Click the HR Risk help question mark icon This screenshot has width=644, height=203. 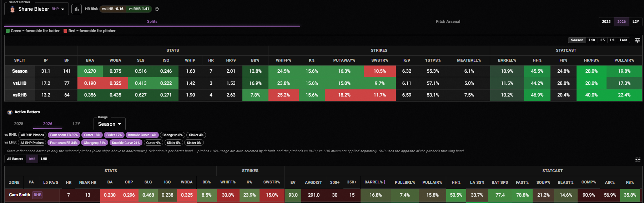(157, 9)
